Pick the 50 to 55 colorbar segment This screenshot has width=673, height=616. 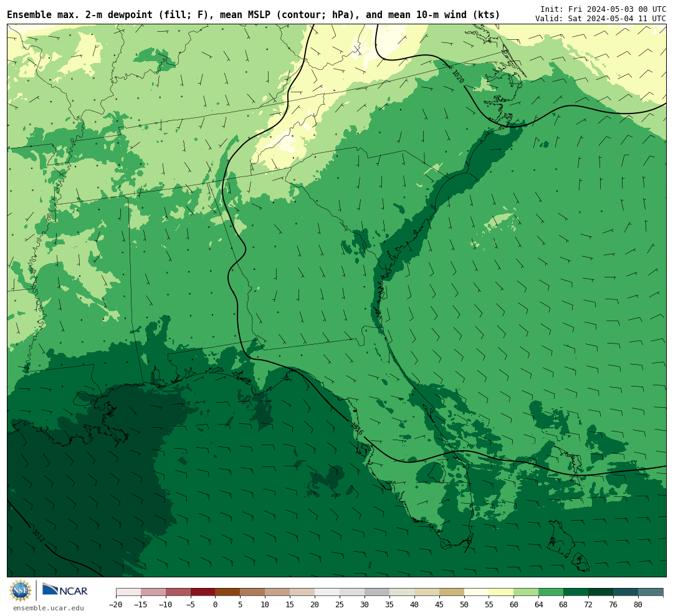point(477,592)
